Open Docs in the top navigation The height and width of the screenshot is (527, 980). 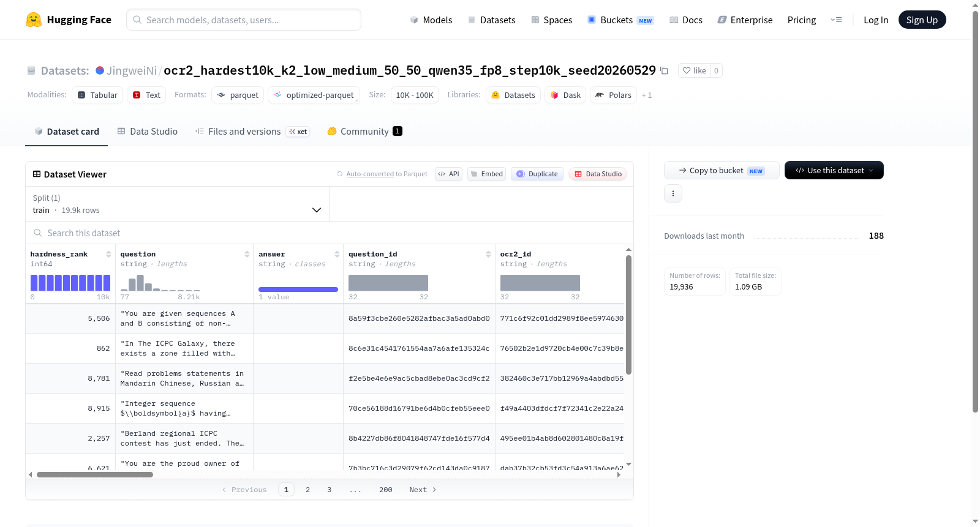[686, 20]
